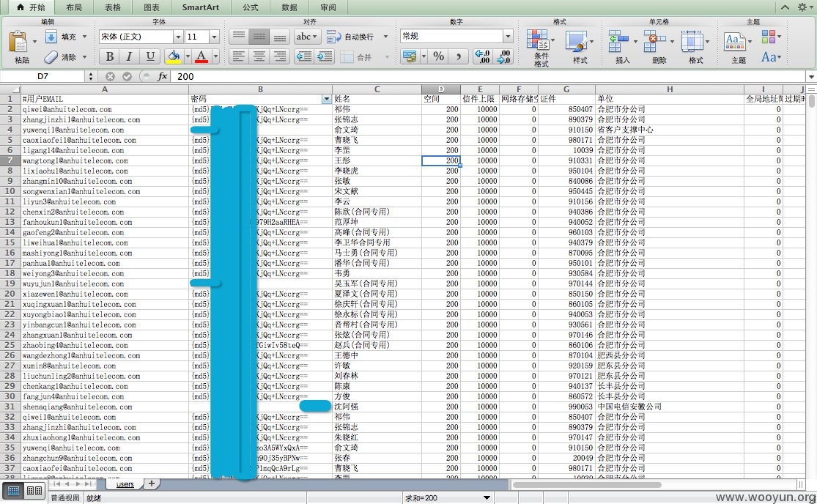Click the theme colors icon
Viewport: 817px width, 504px height.
tap(768, 37)
